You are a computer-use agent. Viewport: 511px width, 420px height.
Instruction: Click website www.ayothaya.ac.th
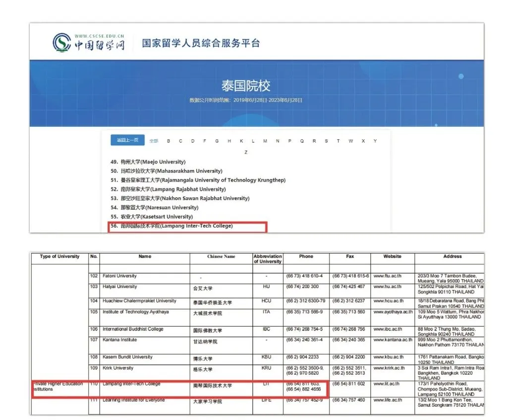393,312
